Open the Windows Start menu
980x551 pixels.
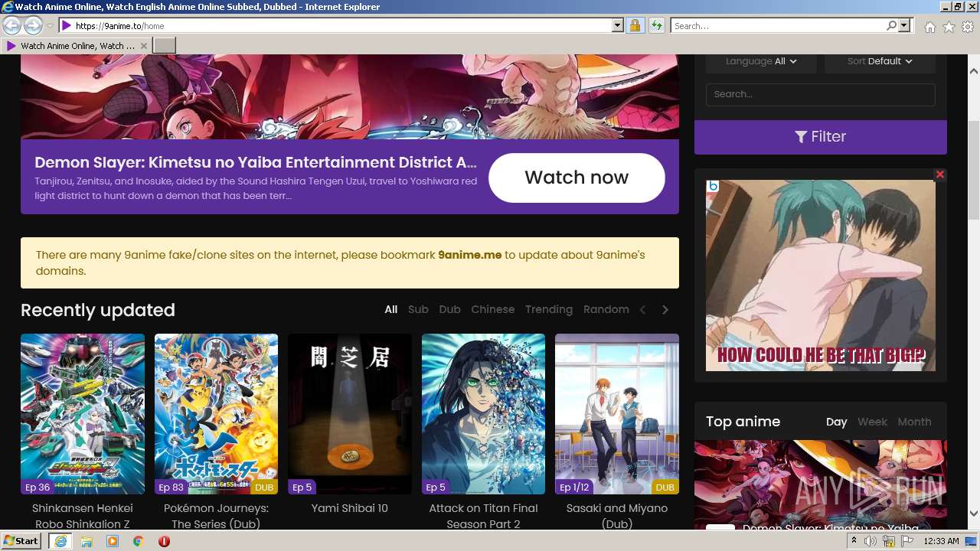tap(21, 540)
